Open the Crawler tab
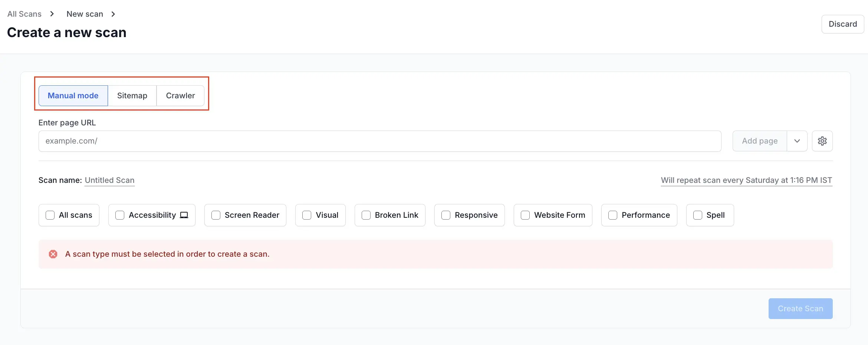Image resolution: width=868 pixels, height=345 pixels. [180, 96]
